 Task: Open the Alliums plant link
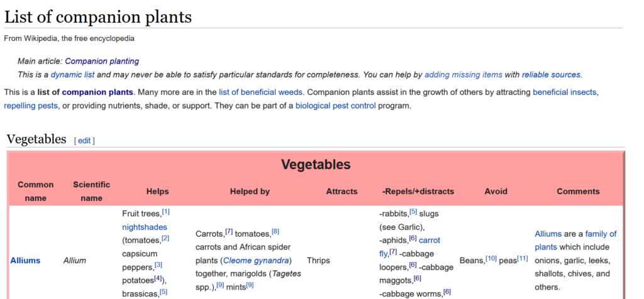pyautogui.click(x=25, y=260)
